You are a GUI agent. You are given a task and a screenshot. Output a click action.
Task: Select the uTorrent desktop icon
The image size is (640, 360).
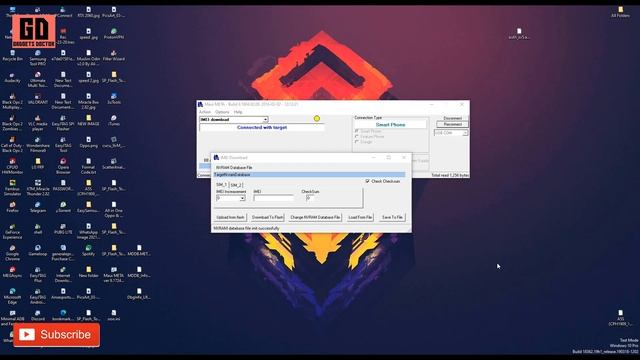(x=63, y=207)
